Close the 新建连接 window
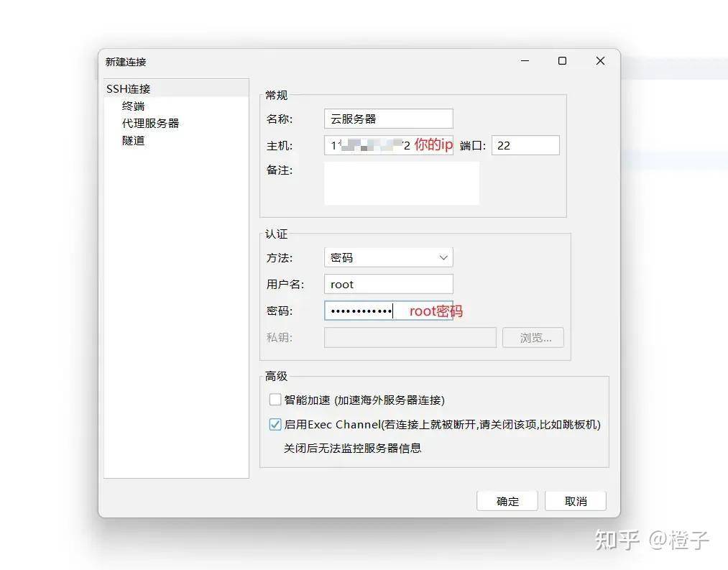Screen dimensions: 728x570 tap(600, 61)
